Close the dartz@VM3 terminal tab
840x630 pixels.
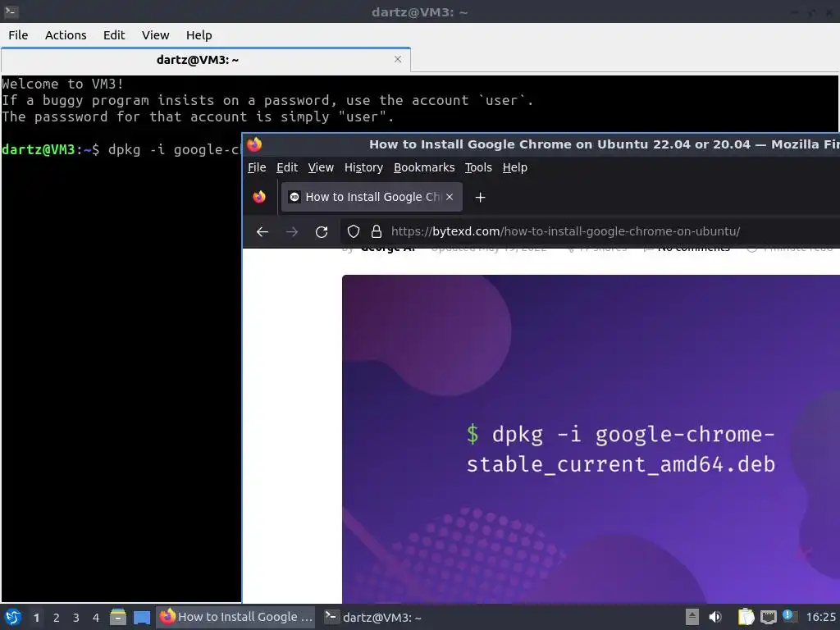click(x=398, y=59)
